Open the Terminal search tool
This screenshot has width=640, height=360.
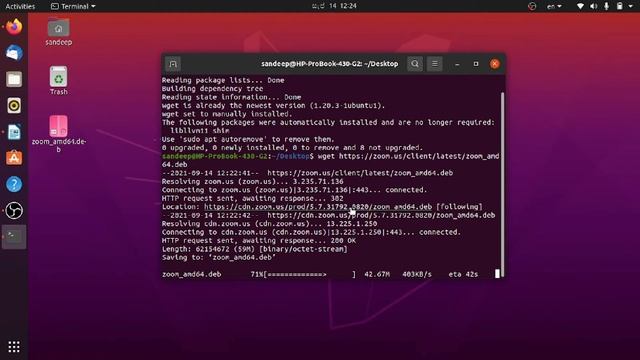click(415, 64)
